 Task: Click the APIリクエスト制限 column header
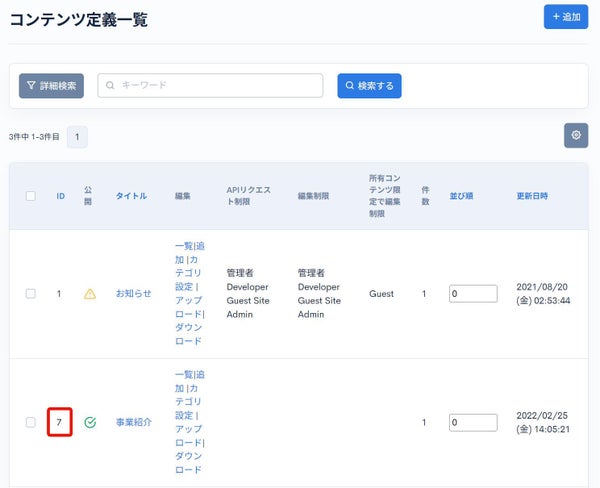point(248,196)
